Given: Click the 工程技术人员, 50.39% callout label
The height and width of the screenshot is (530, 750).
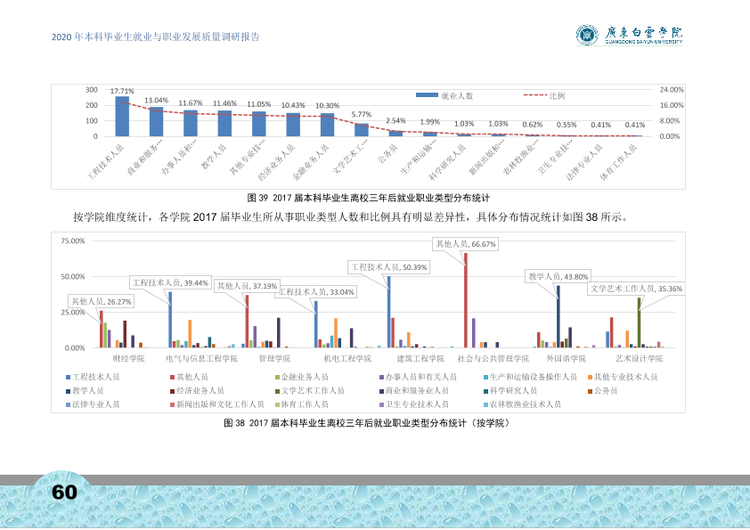Looking at the screenshot, I should [389, 267].
